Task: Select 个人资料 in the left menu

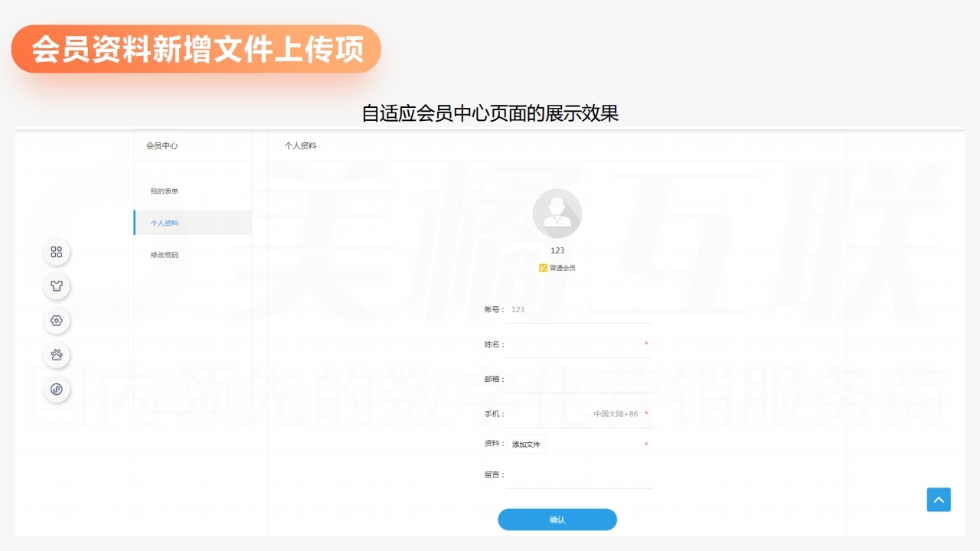Action: [165, 223]
